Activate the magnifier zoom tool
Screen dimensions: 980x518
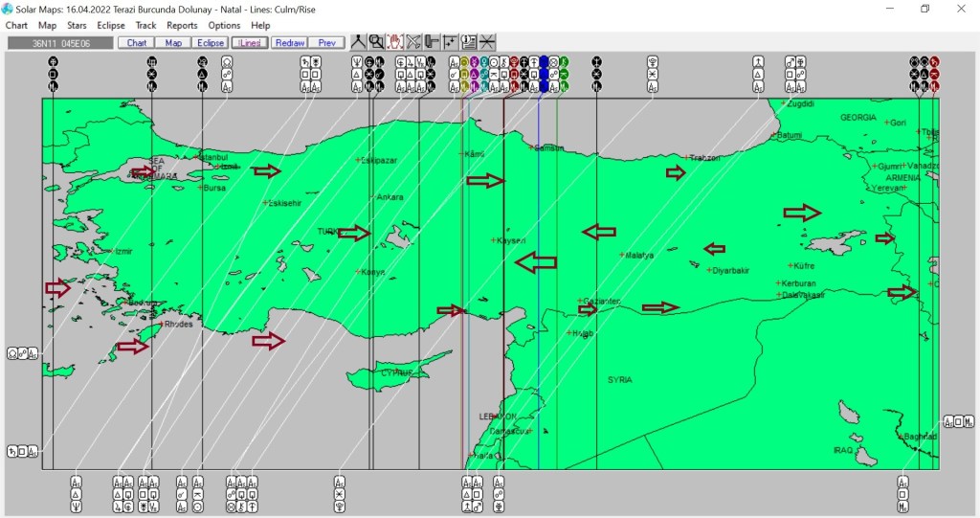(376, 42)
